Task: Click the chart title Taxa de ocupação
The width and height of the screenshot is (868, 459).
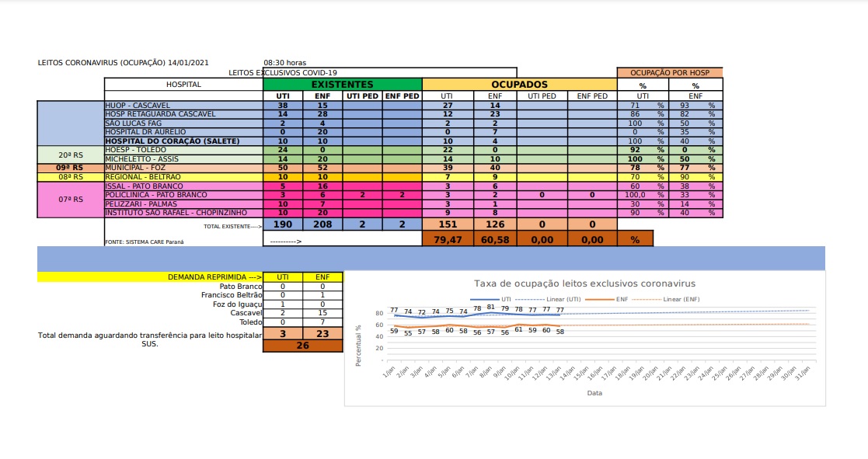Action: click(x=584, y=283)
